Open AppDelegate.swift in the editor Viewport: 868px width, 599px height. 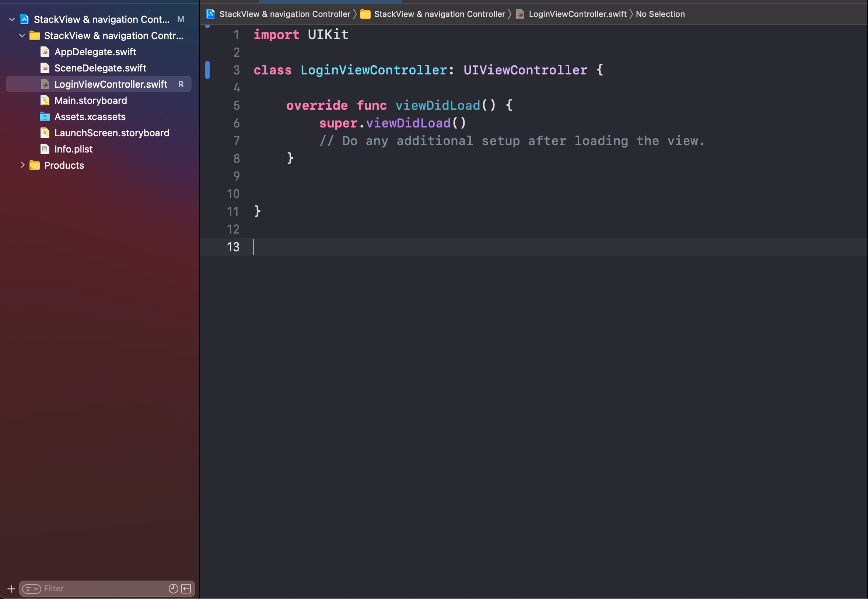coord(95,52)
